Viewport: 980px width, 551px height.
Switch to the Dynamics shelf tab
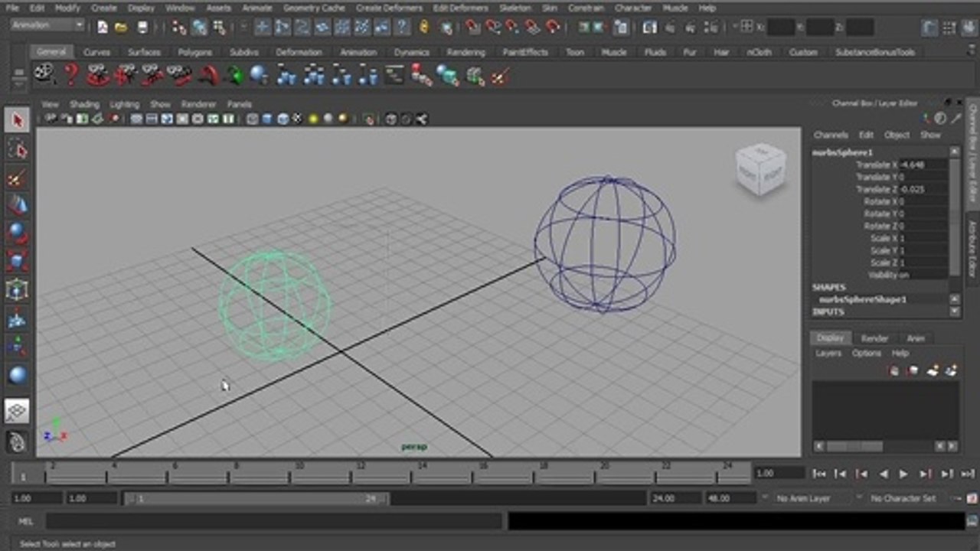(x=412, y=52)
